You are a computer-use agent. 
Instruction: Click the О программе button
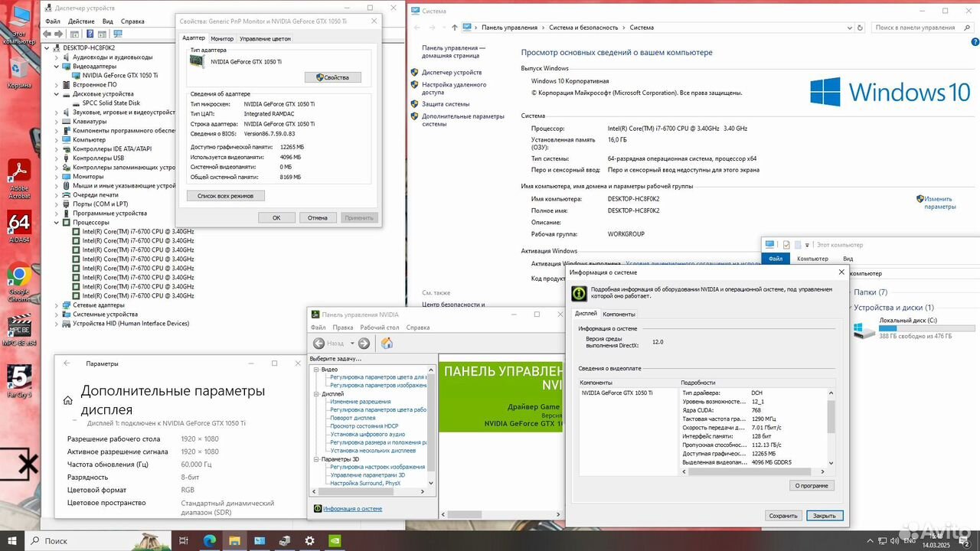(812, 486)
